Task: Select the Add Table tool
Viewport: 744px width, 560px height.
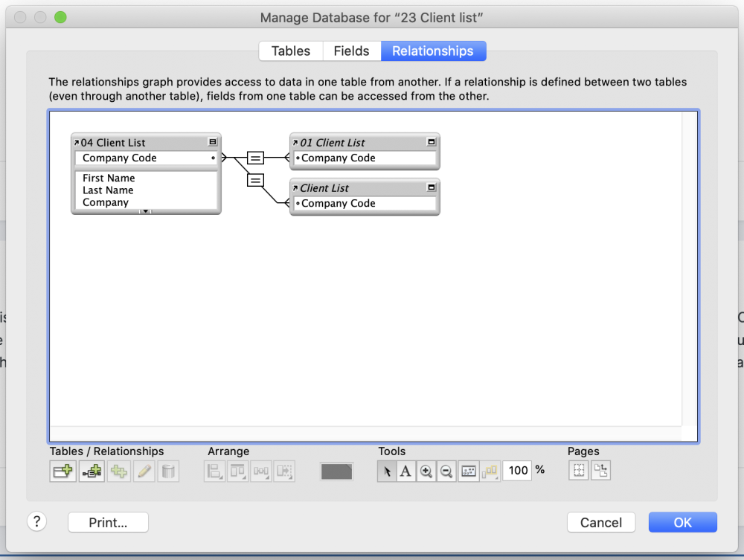Action: tap(62, 470)
